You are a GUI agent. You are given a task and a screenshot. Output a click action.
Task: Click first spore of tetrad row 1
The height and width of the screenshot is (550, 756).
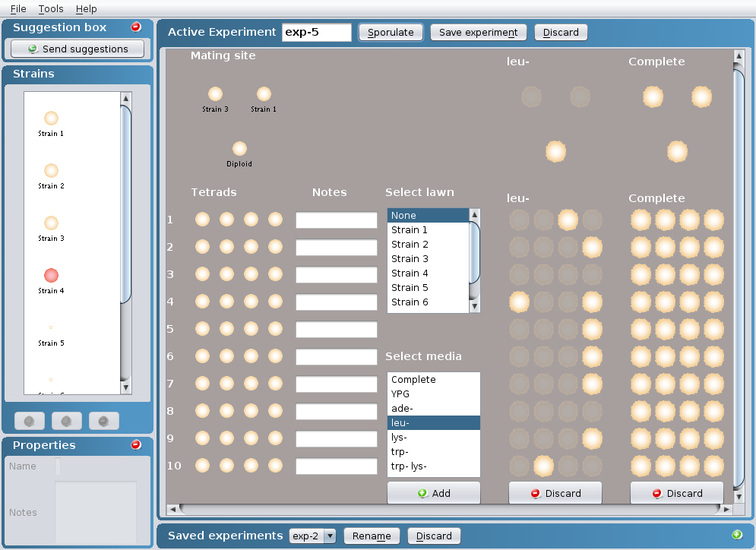pos(203,220)
